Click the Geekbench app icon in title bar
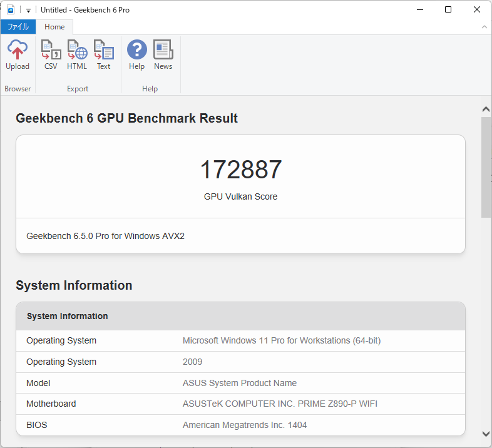492x448 pixels. click(10, 10)
